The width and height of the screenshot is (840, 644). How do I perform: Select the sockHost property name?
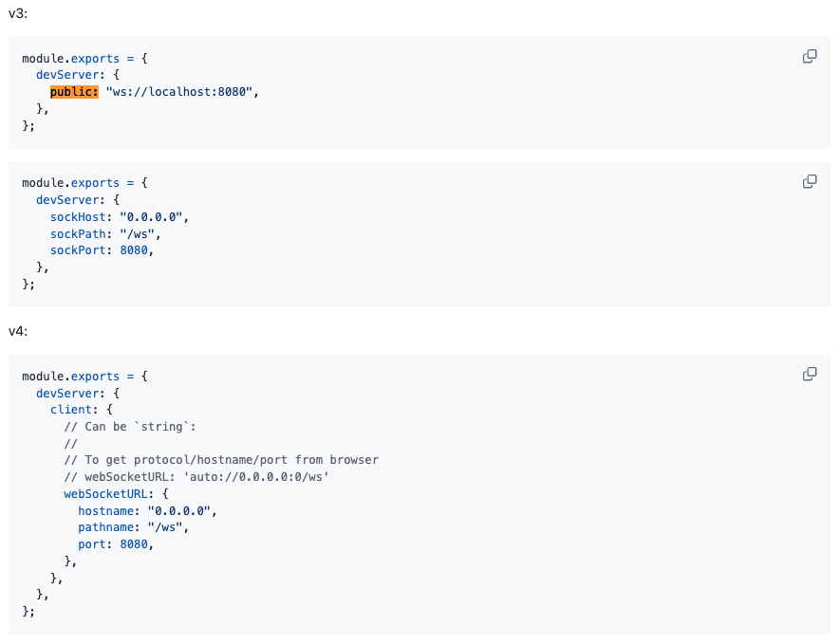point(78,217)
